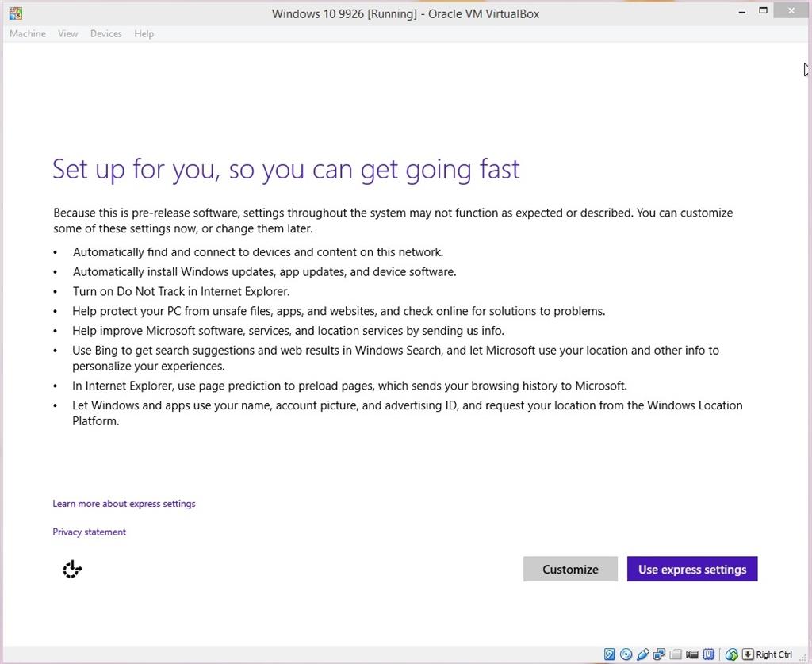
Task: Open the USB devices status icon
Action: (642, 654)
